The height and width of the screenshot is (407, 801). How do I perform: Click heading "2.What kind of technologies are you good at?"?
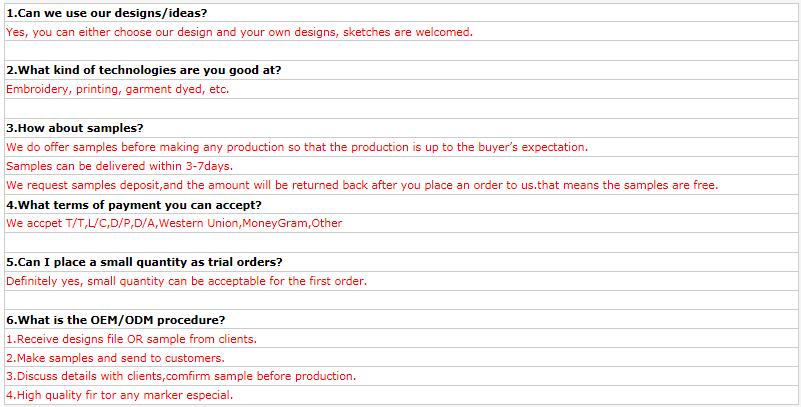pos(144,70)
